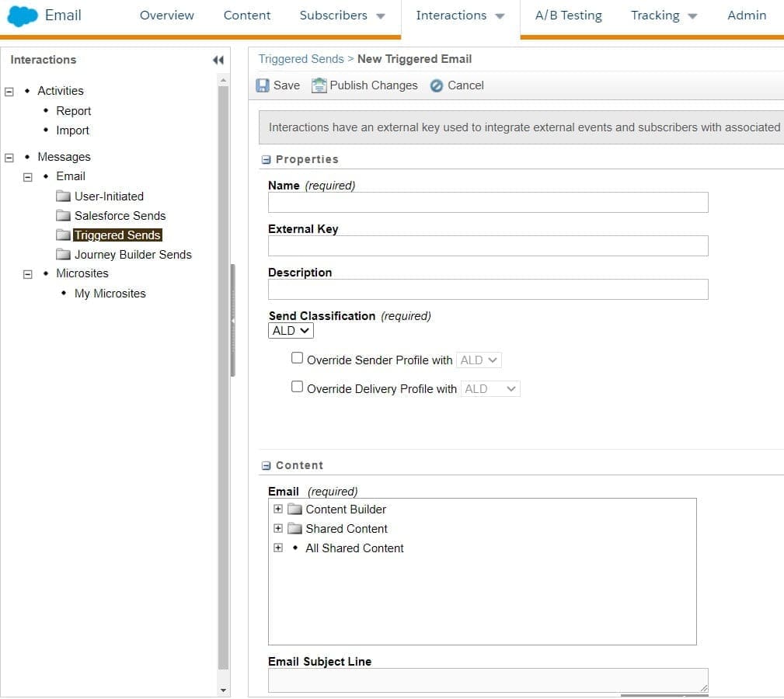Expand the Content Builder folder
Viewport: 784px width, 699px height.
278,509
